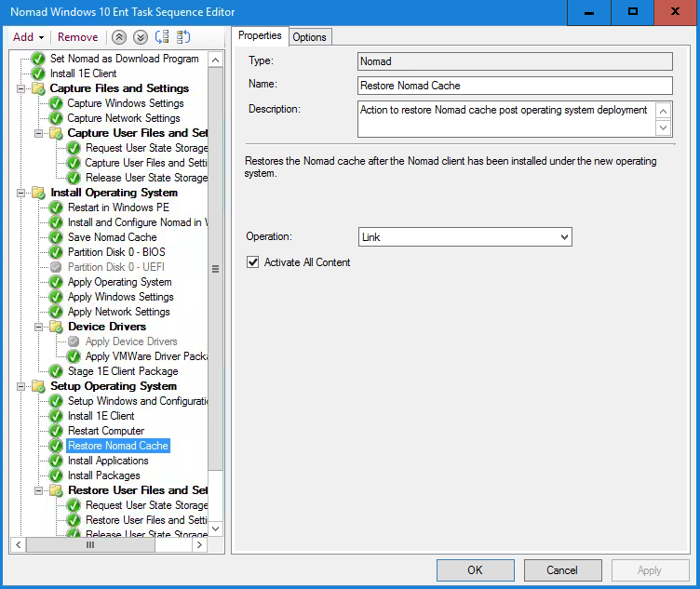Click into the Name text field
This screenshot has width=700, height=589.
point(515,86)
